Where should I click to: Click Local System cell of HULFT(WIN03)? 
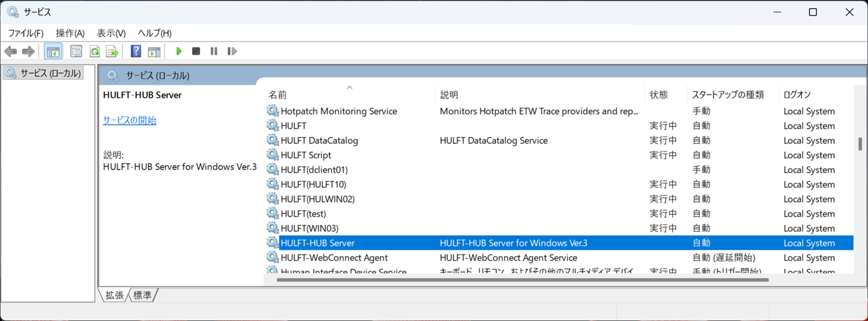tap(809, 229)
